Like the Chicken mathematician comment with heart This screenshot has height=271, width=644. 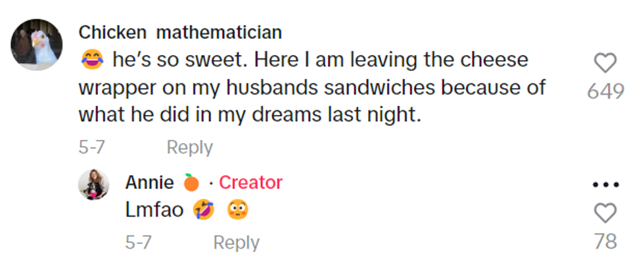pos(605,64)
